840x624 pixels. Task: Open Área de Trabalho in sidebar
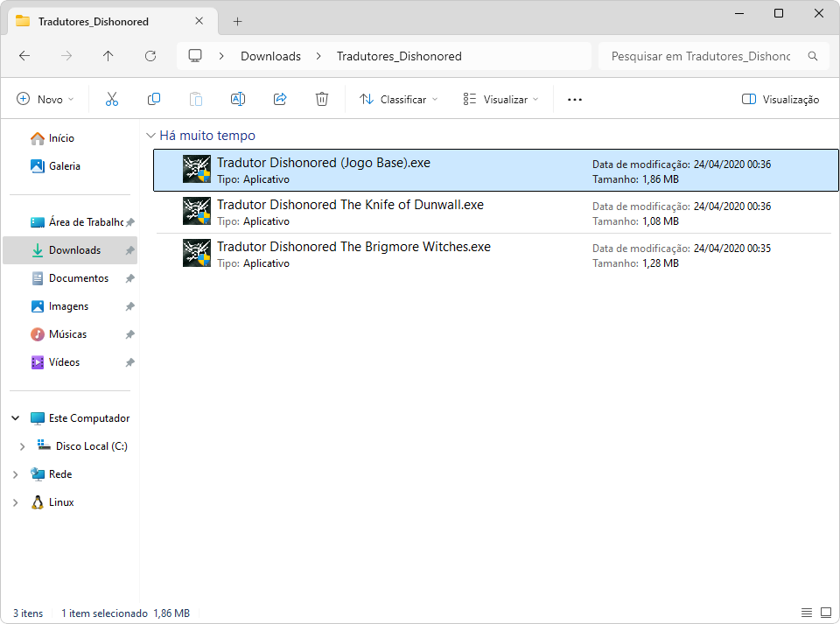[x=77, y=221]
